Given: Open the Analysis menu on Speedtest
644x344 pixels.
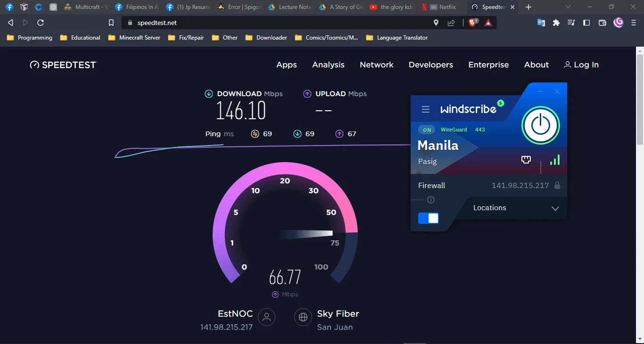Looking at the screenshot, I should pyautogui.click(x=328, y=65).
